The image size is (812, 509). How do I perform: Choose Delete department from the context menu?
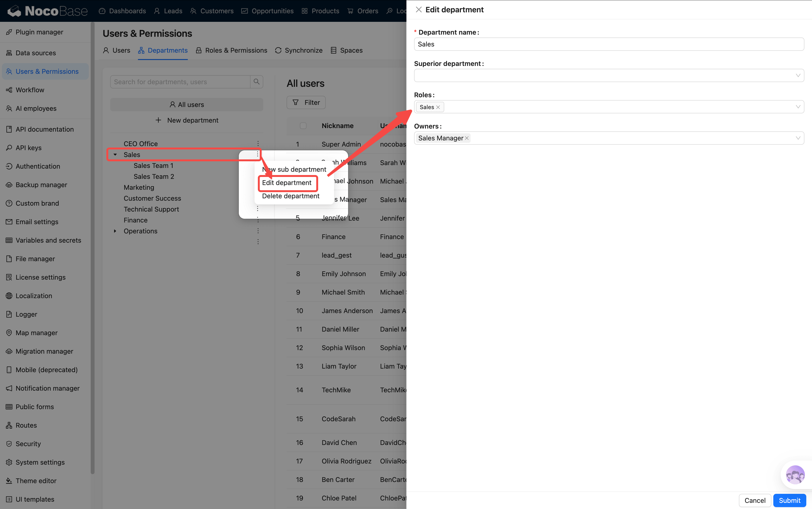[290, 196]
